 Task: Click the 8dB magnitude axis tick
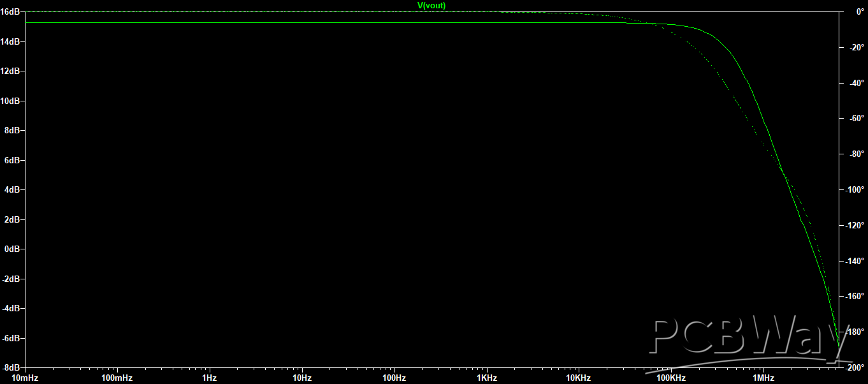pyautogui.click(x=12, y=130)
